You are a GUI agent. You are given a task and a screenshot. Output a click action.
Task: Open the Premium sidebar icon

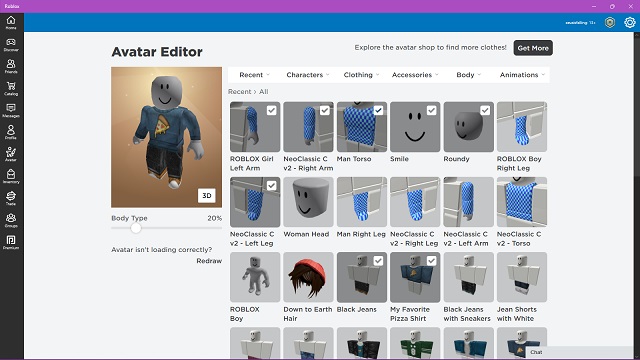coord(11,243)
